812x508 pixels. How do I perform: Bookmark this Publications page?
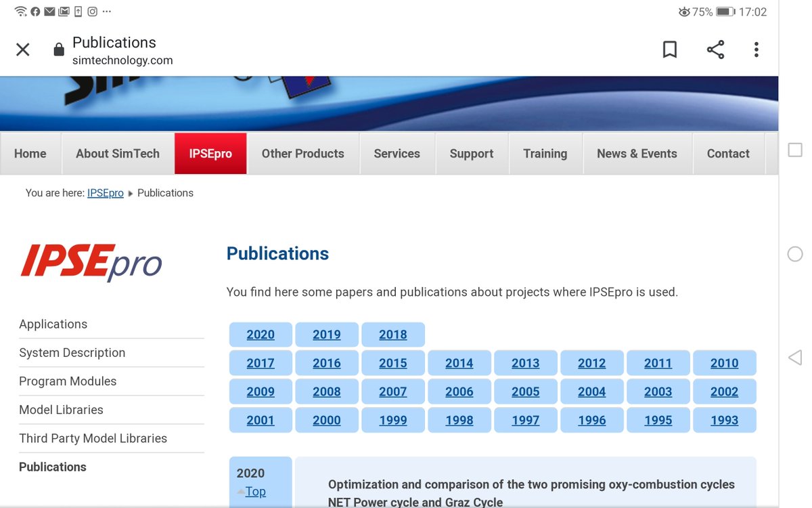(670, 49)
